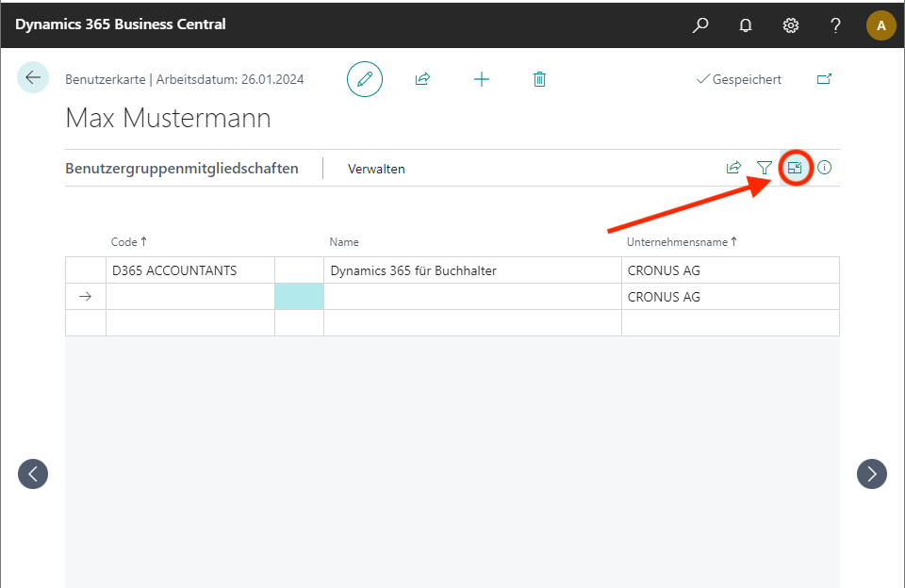This screenshot has width=905, height=588.
Task: Open the settings gear menu
Action: (x=791, y=25)
